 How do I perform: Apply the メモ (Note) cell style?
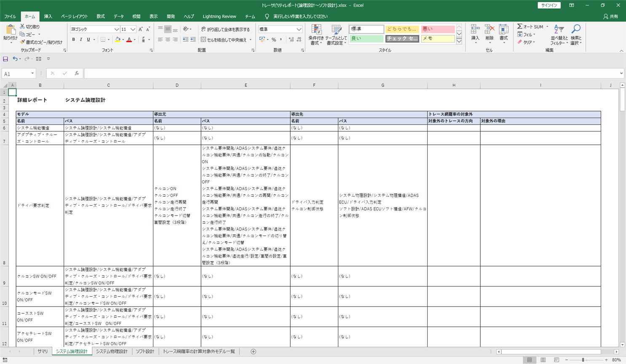[x=438, y=38]
